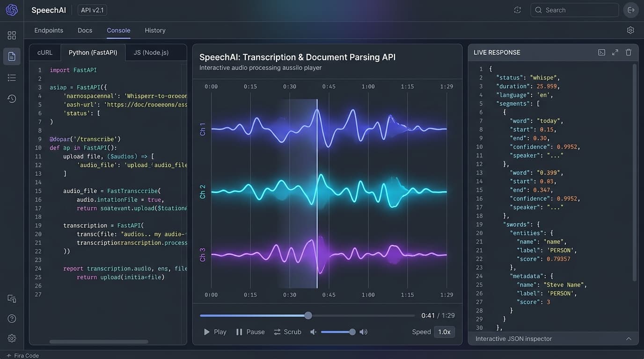Click the white waveform playhead line
The height and width of the screenshot is (359, 644).
coord(317,194)
